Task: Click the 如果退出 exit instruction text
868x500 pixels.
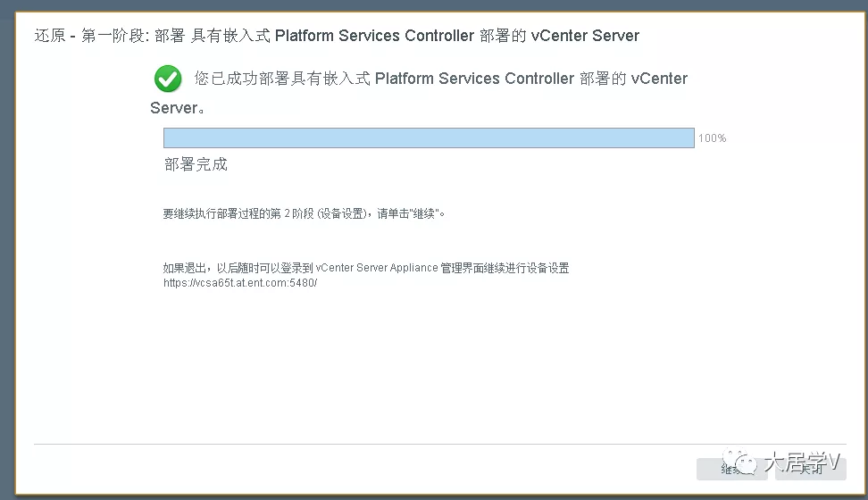Action: point(366,268)
